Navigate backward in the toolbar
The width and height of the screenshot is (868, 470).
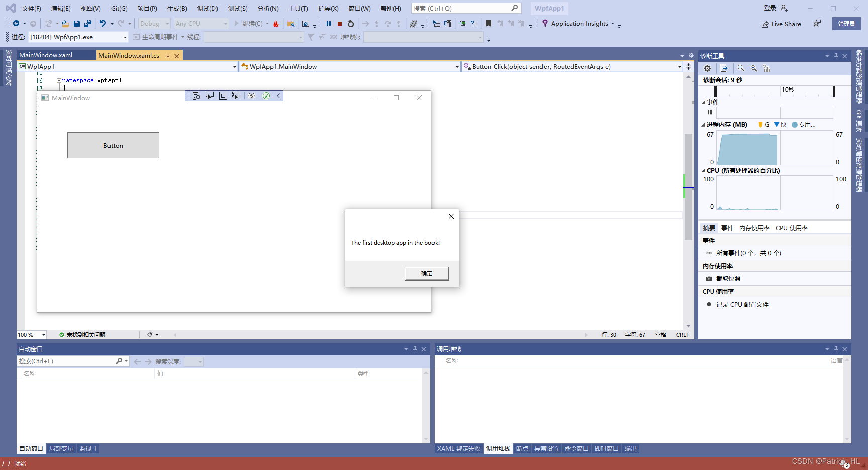16,24
